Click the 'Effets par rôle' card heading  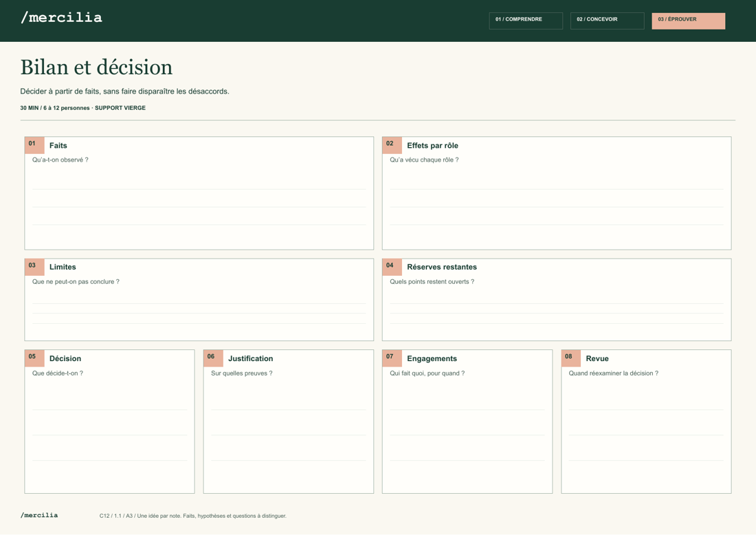(432, 146)
